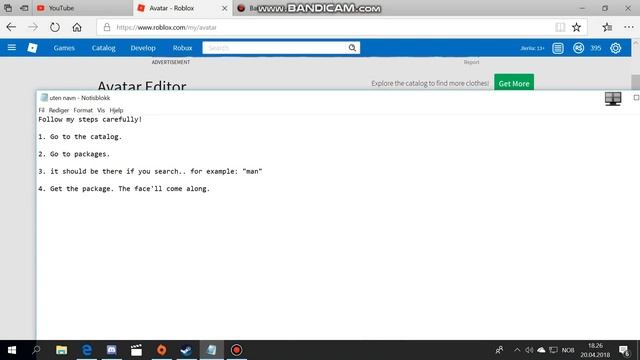Open Rediger menu in Notepad
The image size is (640, 360).
tap(59, 110)
